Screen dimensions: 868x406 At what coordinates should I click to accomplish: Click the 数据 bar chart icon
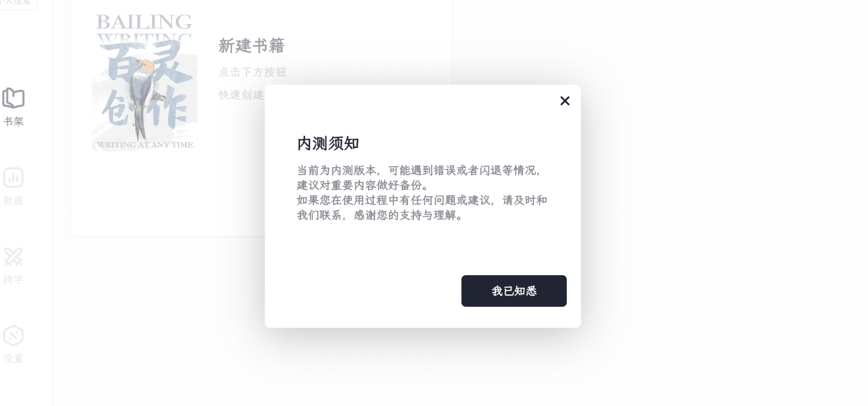tap(13, 178)
